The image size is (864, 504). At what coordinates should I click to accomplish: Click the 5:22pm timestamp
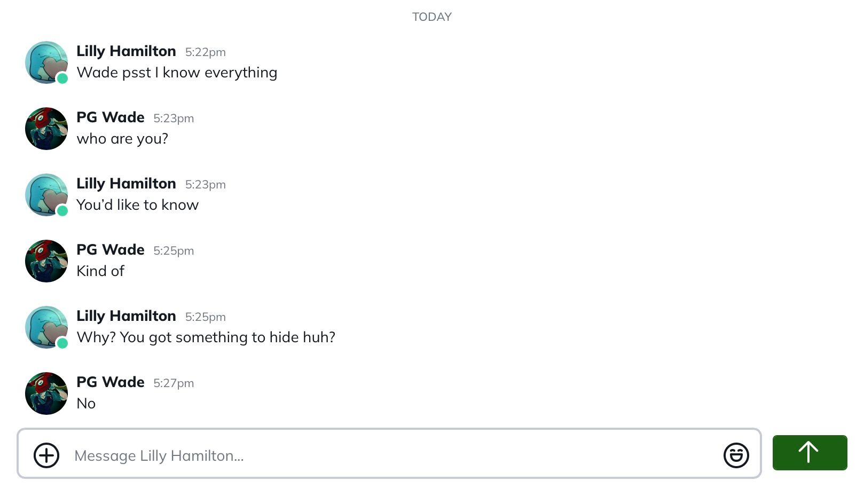206,52
